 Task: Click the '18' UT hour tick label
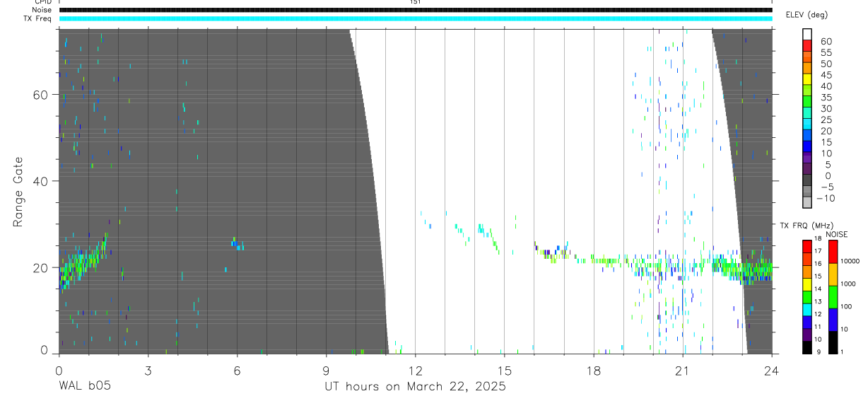tap(594, 371)
